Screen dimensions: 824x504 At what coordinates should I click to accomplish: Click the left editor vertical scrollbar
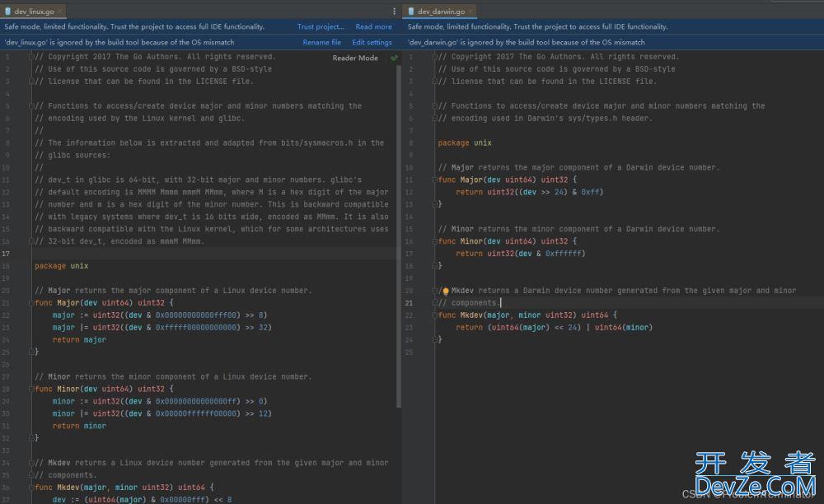[399, 236]
